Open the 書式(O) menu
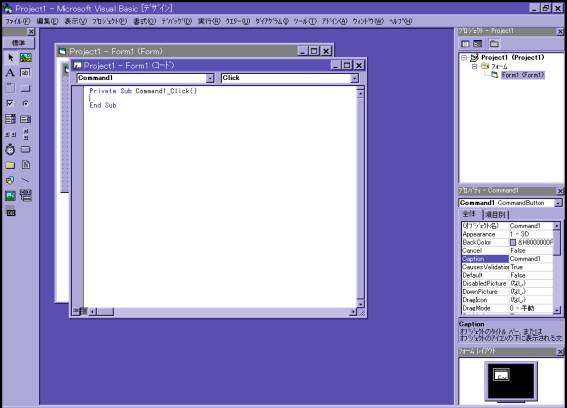 pyautogui.click(x=144, y=21)
